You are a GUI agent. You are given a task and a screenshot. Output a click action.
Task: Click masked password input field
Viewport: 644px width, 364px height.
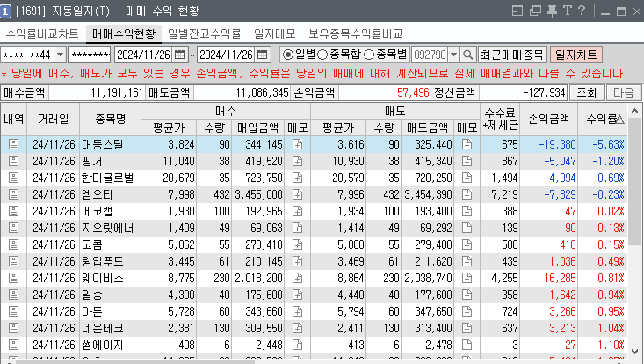(89, 55)
